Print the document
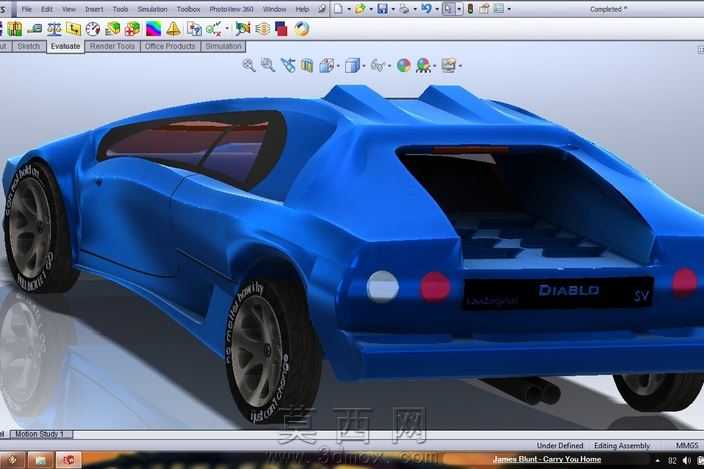 click(x=404, y=9)
